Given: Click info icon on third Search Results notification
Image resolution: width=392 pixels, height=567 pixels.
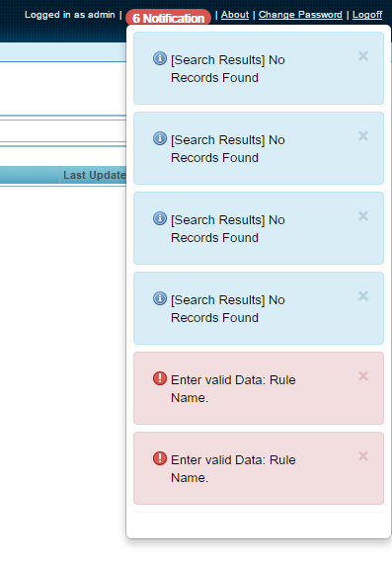Looking at the screenshot, I should 160,218.
